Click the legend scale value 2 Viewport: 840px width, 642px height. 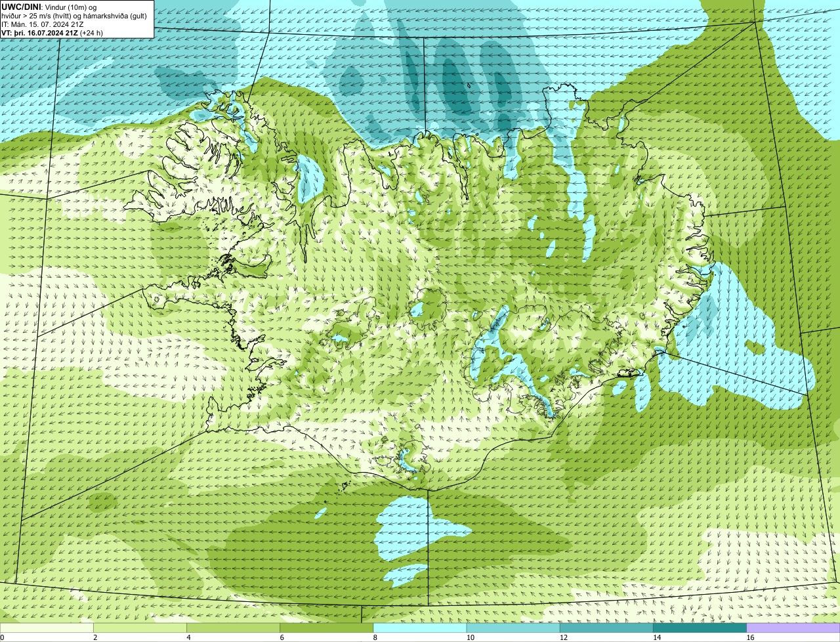(x=95, y=637)
